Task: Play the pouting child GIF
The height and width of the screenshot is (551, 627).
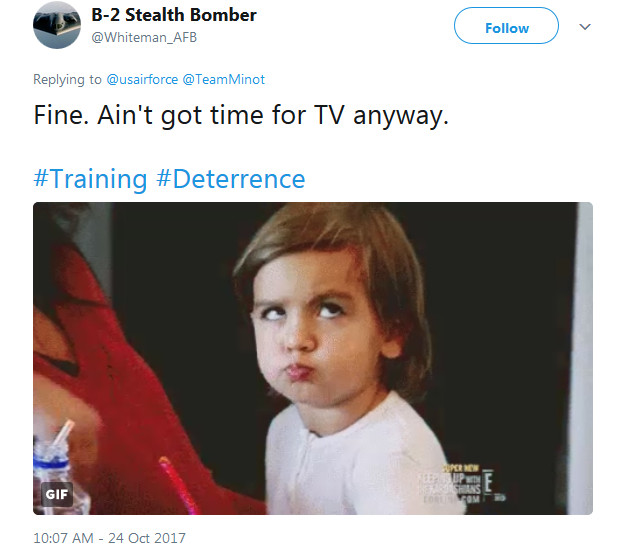Action: (313, 358)
